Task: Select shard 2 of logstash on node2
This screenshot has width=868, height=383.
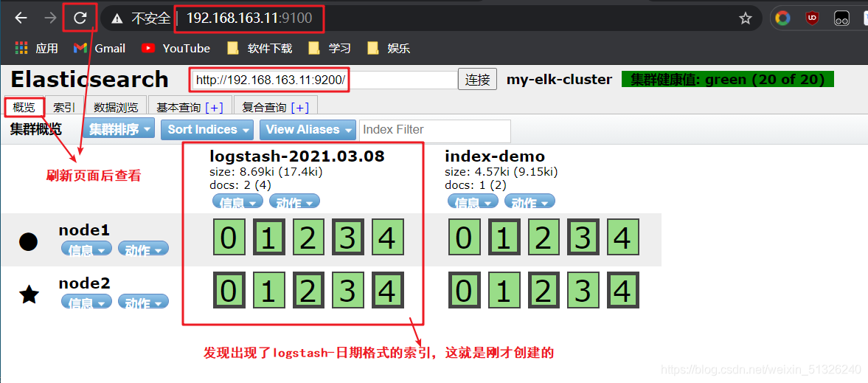Action: [308, 291]
